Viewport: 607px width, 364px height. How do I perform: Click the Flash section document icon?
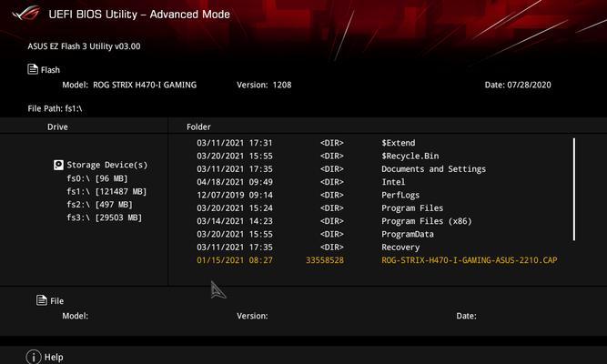33,69
